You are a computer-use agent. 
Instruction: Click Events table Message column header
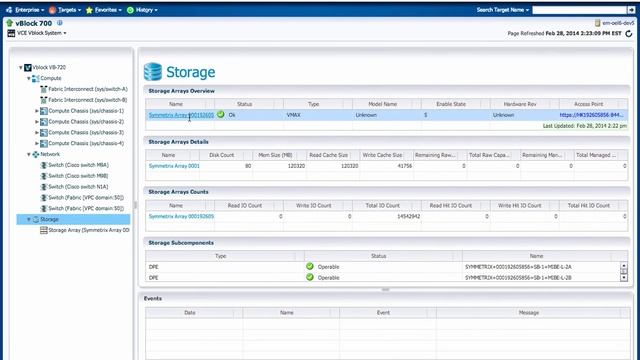[529, 313]
